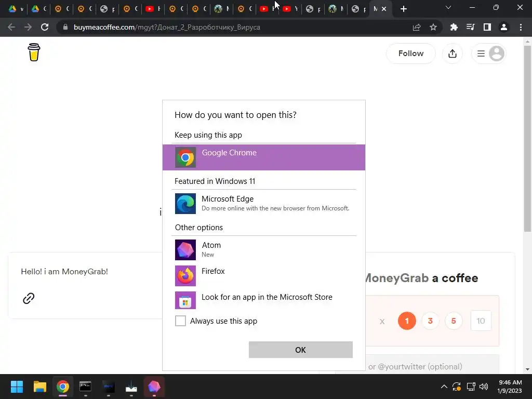
Task: Select 5 coffees
Action: pyautogui.click(x=454, y=321)
